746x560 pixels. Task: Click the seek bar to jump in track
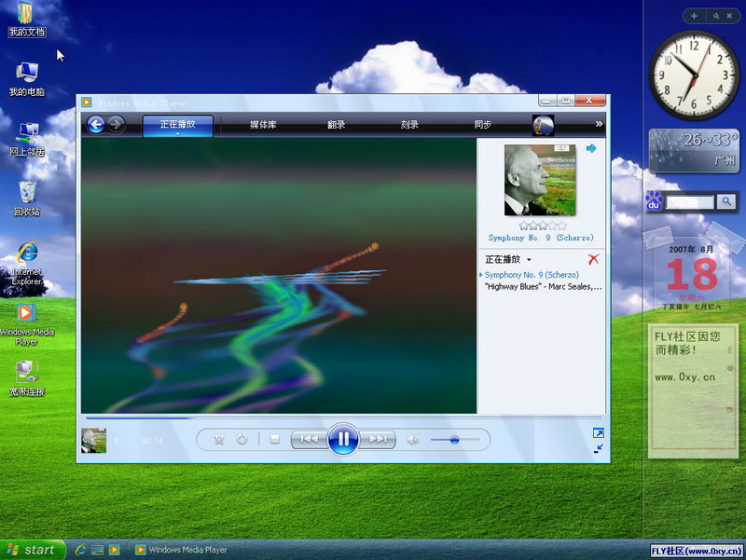pos(343,418)
